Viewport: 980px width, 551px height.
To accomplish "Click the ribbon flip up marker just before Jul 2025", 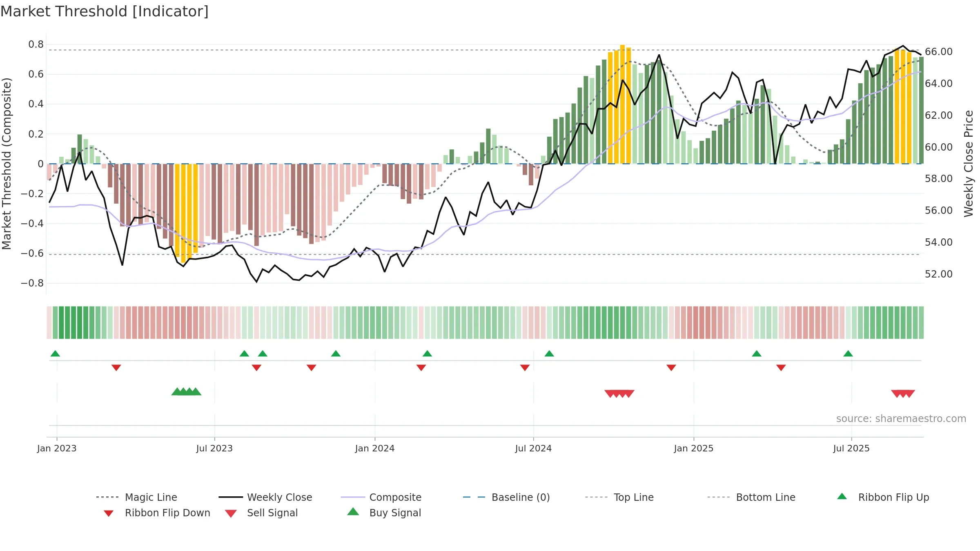I will 848,353.
